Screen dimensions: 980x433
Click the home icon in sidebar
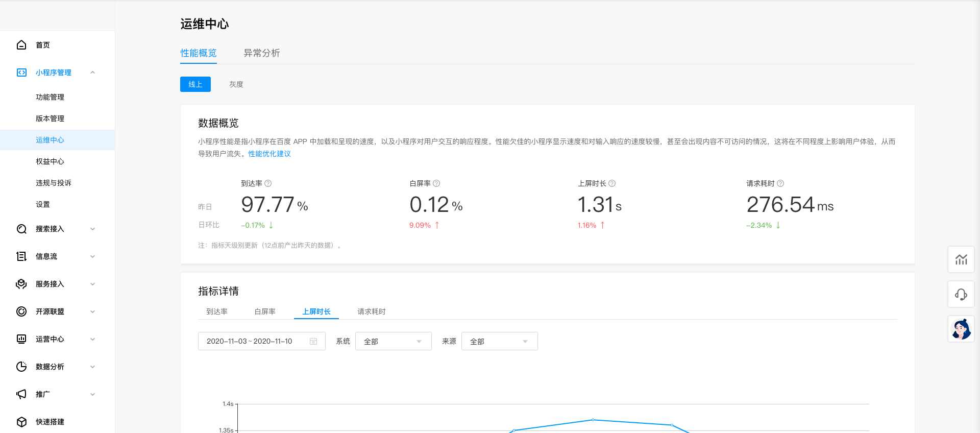point(21,45)
